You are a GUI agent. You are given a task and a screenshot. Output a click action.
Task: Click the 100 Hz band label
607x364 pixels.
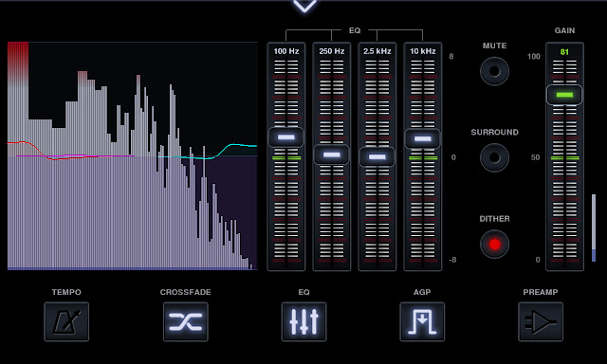coord(286,51)
